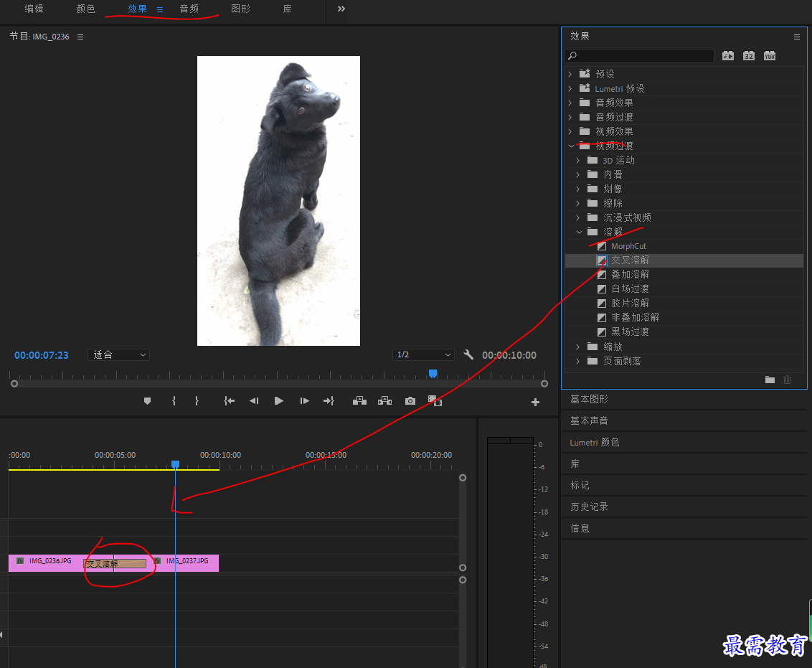Export frame with camera icon

(x=410, y=401)
